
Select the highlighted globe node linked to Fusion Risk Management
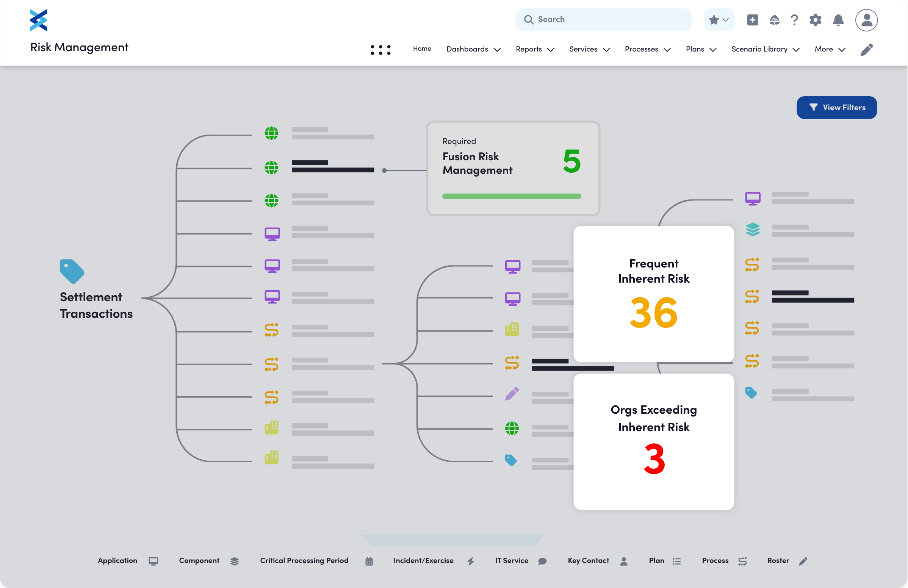click(271, 167)
